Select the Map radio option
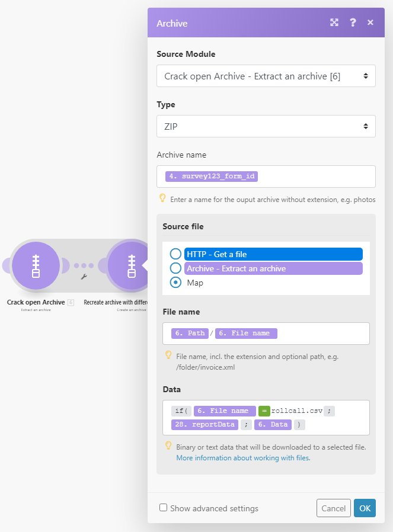The height and width of the screenshot is (532, 393). (175, 283)
